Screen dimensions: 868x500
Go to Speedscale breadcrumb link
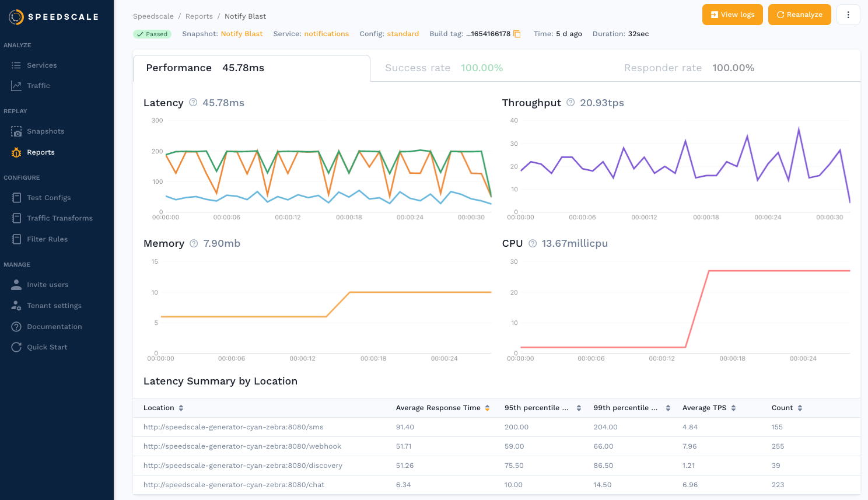pos(153,16)
